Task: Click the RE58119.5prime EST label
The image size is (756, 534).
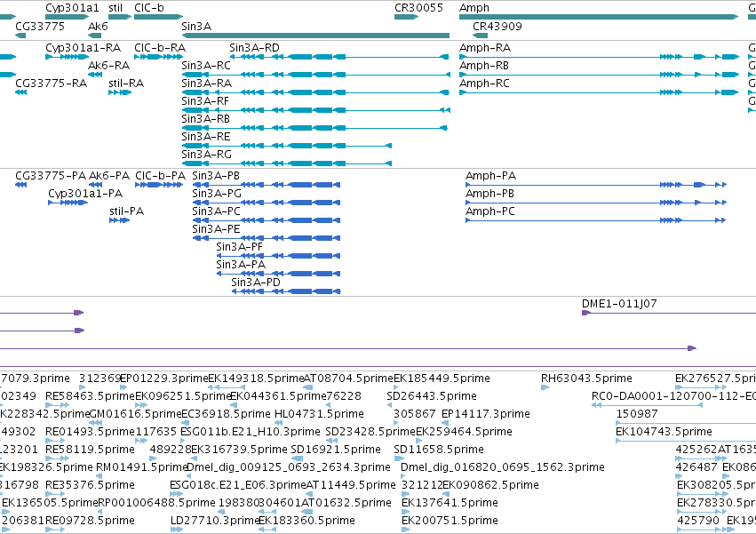Action: (x=90, y=450)
